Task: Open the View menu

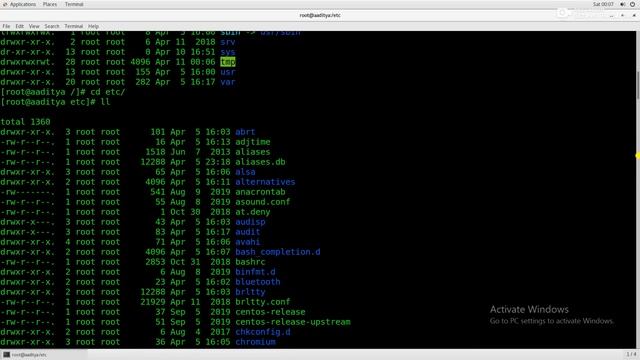Action: (34, 26)
